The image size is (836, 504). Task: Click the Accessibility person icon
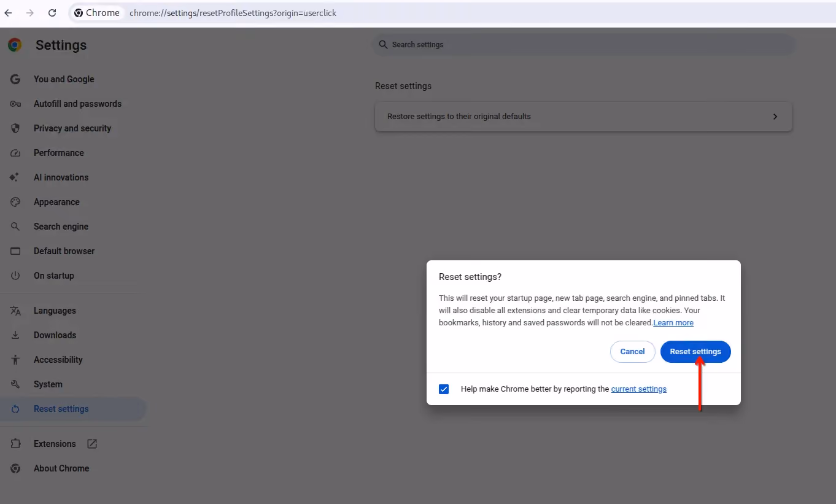click(x=15, y=360)
